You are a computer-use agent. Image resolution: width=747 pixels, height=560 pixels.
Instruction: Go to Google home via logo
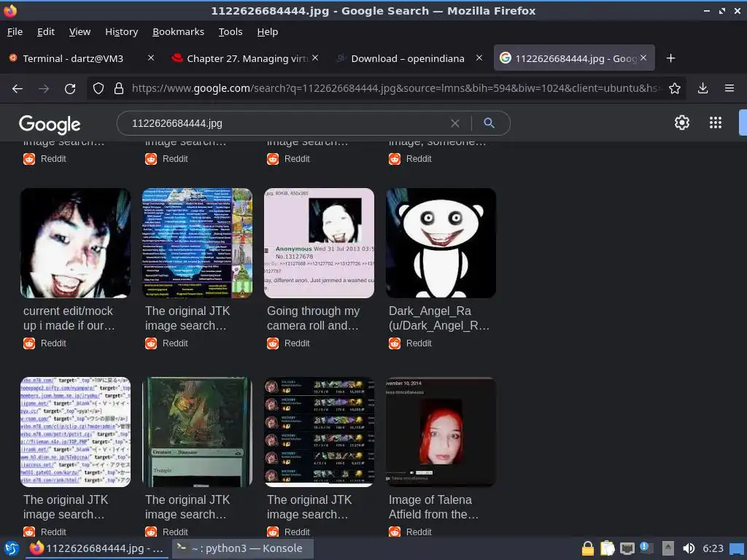click(x=50, y=124)
